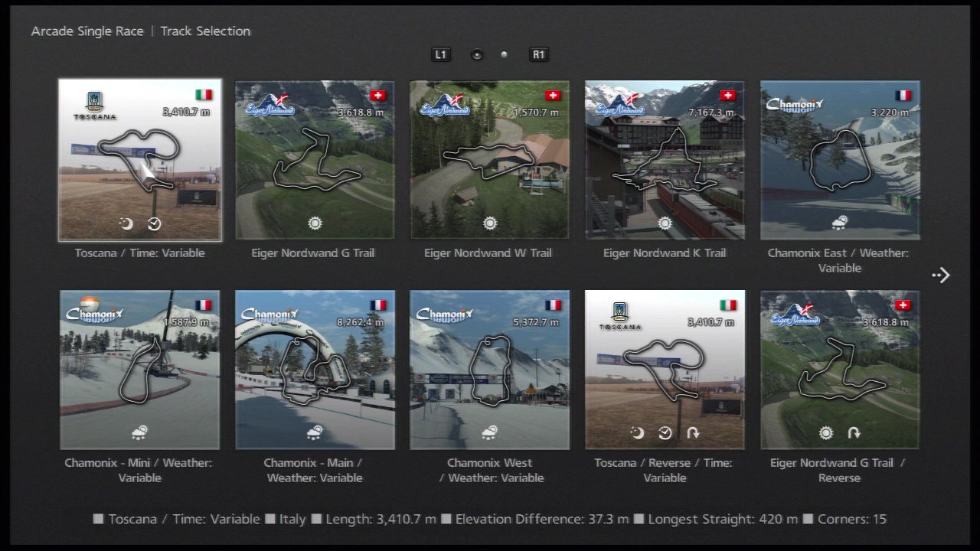The width and height of the screenshot is (980, 551).
Task: Click the snow weather icon on Chamonix - Main
Action: 315,433
